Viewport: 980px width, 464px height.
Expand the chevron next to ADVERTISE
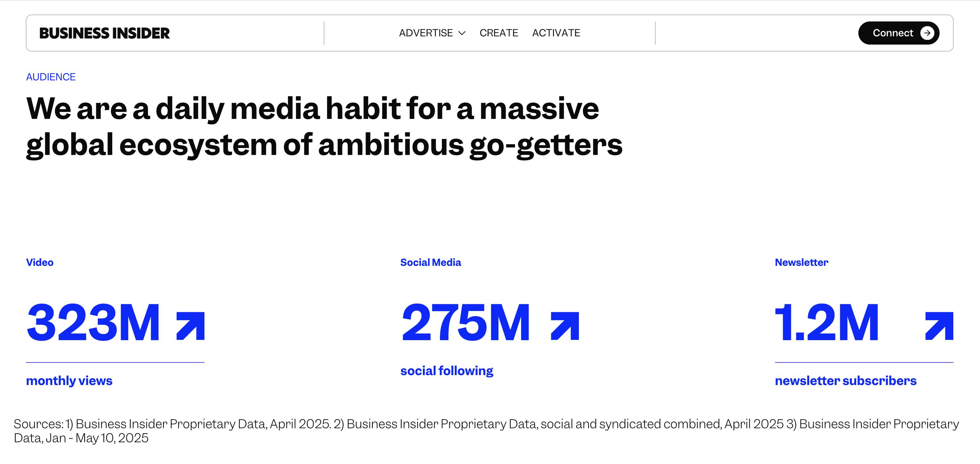coord(462,34)
